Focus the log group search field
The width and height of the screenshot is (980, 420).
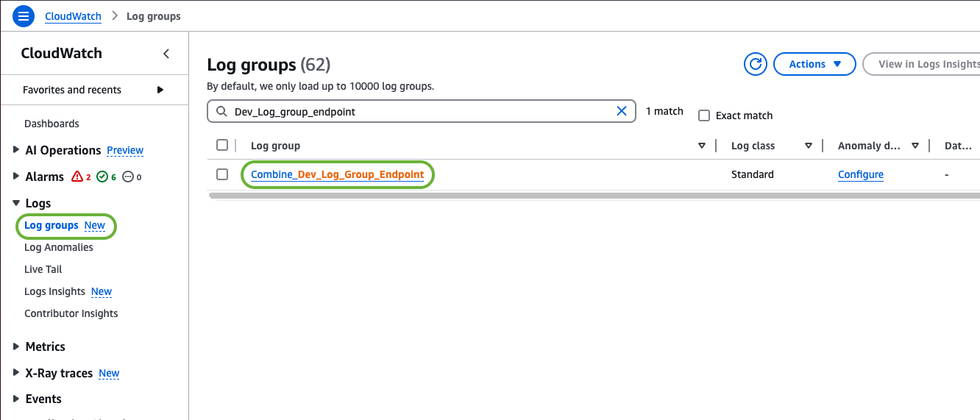422,111
